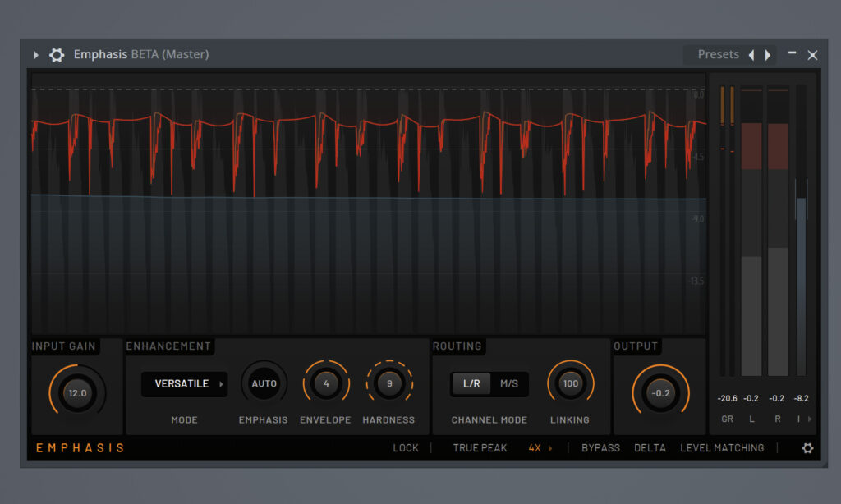
Task: Switch channel mode to M/S
Action: click(x=509, y=384)
